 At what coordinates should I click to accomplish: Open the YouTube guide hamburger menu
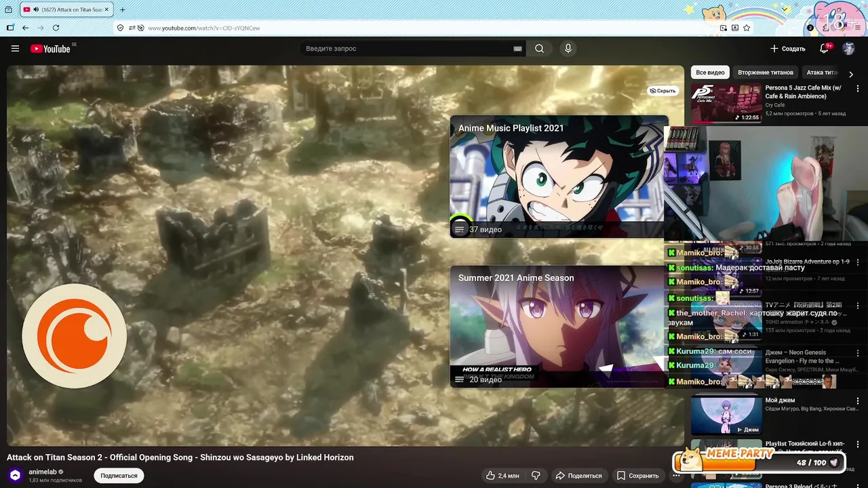(15, 49)
